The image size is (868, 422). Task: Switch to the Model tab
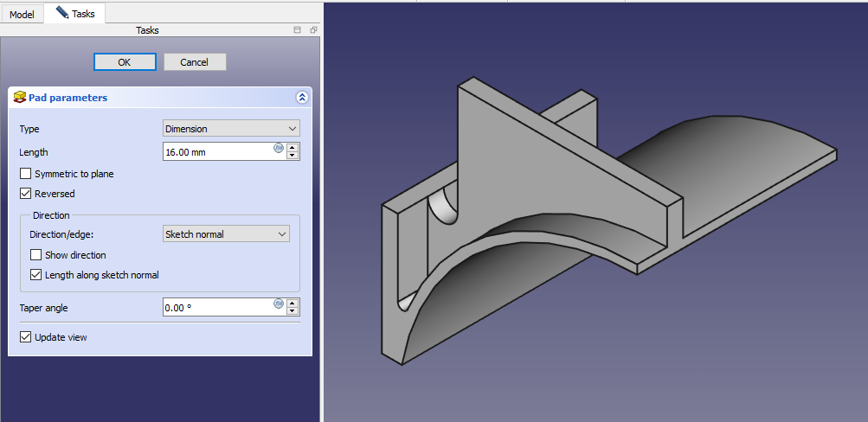tap(22, 14)
